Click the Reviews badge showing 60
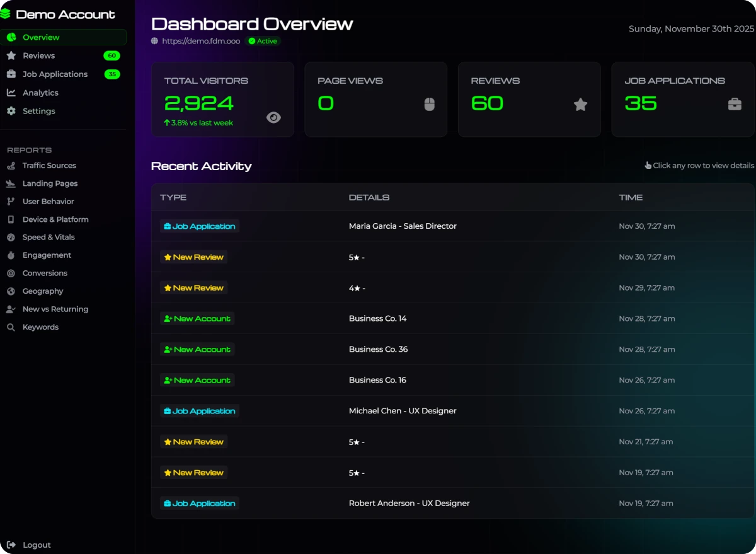756x554 pixels. click(111, 55)
